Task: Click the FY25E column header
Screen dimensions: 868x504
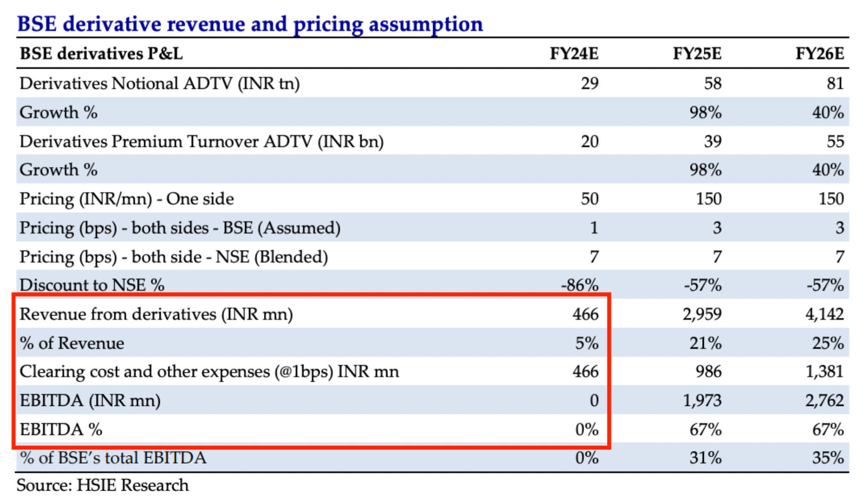Action: pyautogui.click(x=697, y=54)
